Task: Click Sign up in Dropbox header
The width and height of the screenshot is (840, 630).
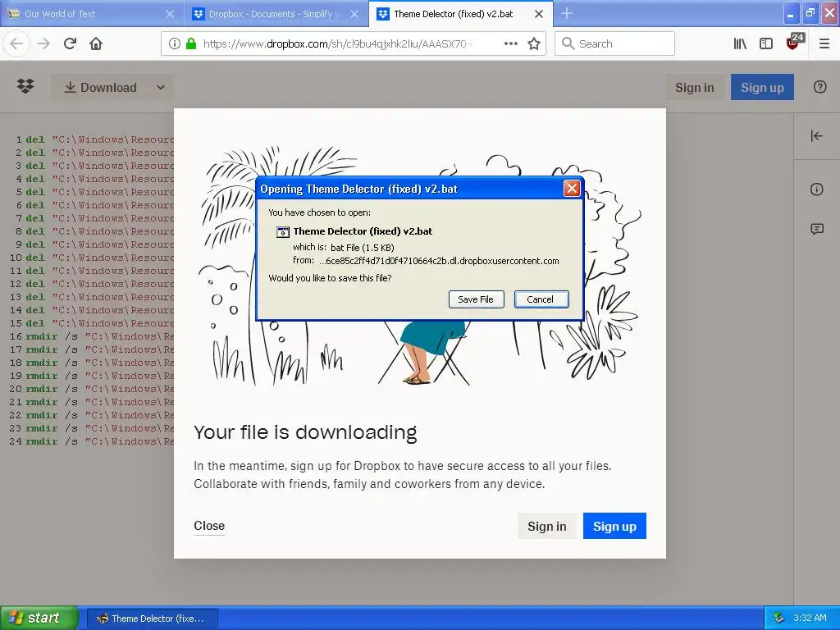Action: pos(762,87)
